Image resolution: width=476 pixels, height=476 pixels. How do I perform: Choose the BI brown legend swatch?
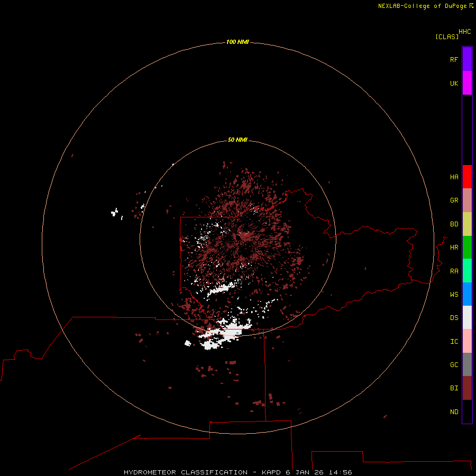point(467,388)
